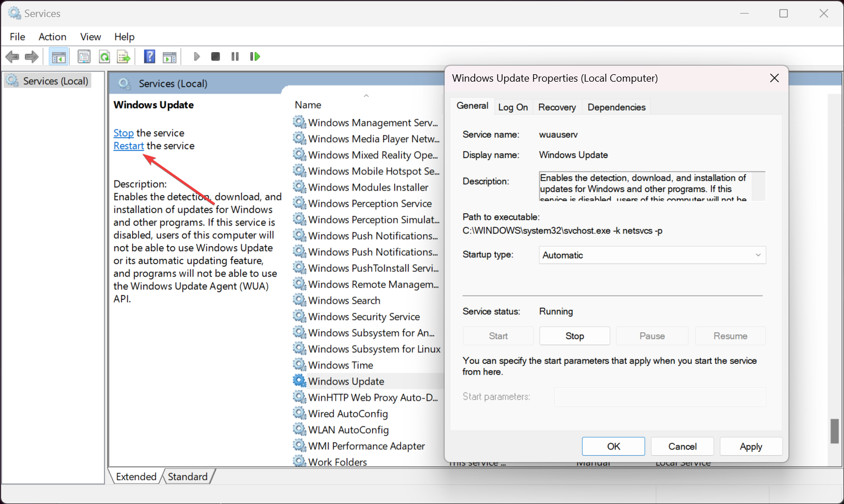Viewport: 844px width, 504px height.
Task: Switch to the Standard view tab
Action: (188, 477)
